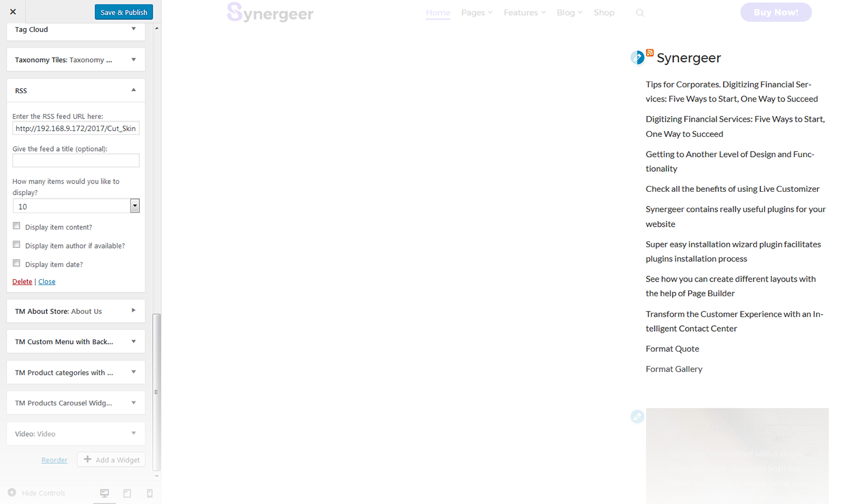Click Hide Controls collapse icon

(x=12, y=493)
